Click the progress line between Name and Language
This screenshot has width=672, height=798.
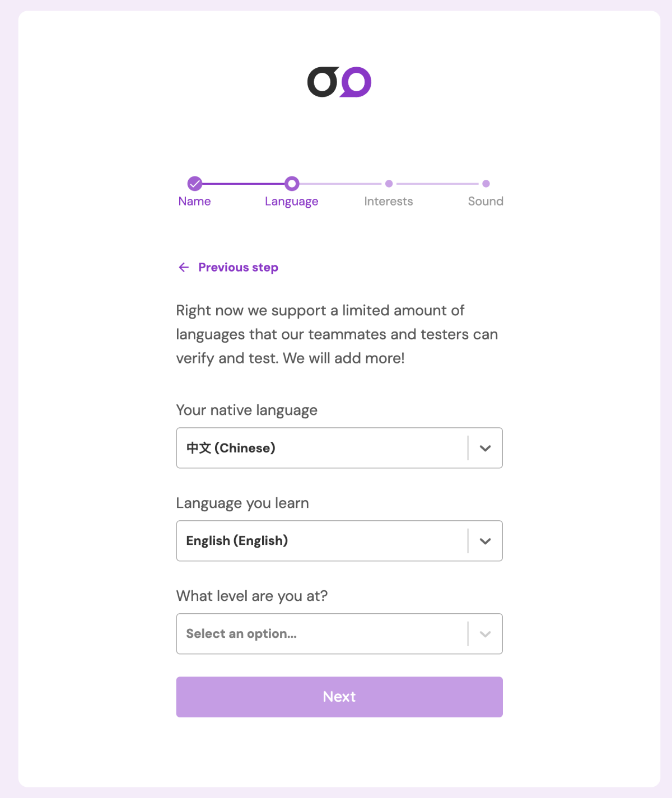coord(243,184)
